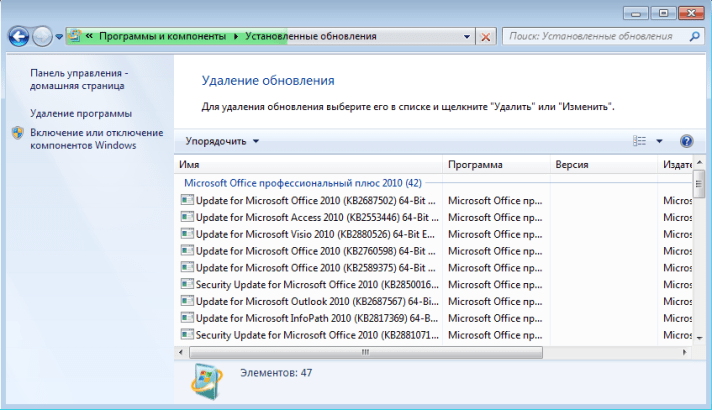Click the change view icon

coord(639,141)
